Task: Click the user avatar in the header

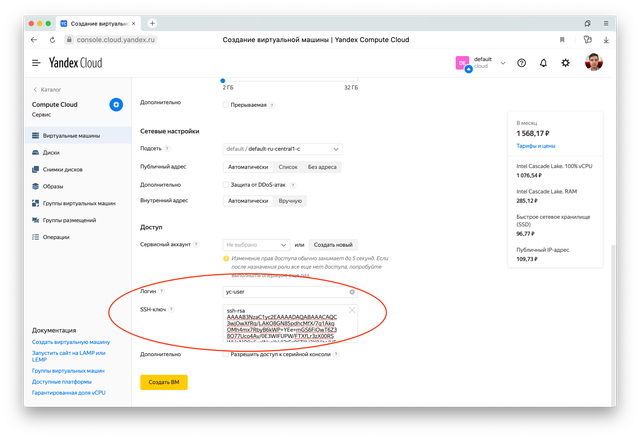Action: coord(594,63)
